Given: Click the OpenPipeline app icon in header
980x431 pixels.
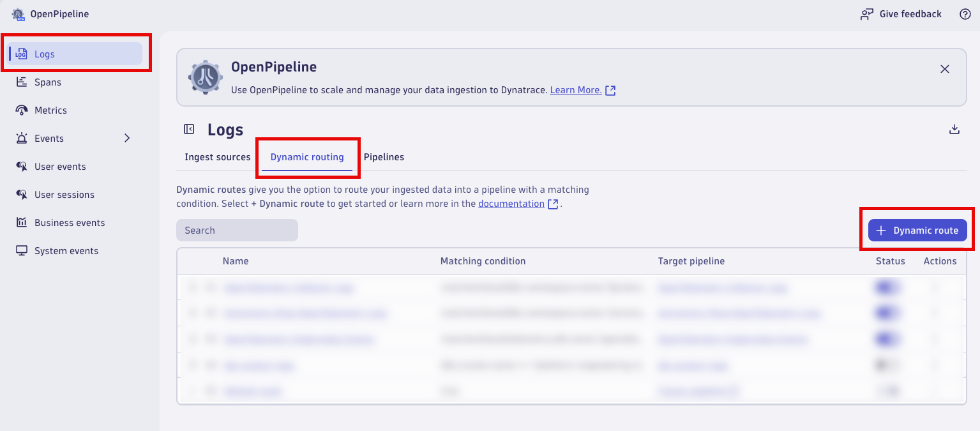Looking at the screenshot, I should coord(18,14).
